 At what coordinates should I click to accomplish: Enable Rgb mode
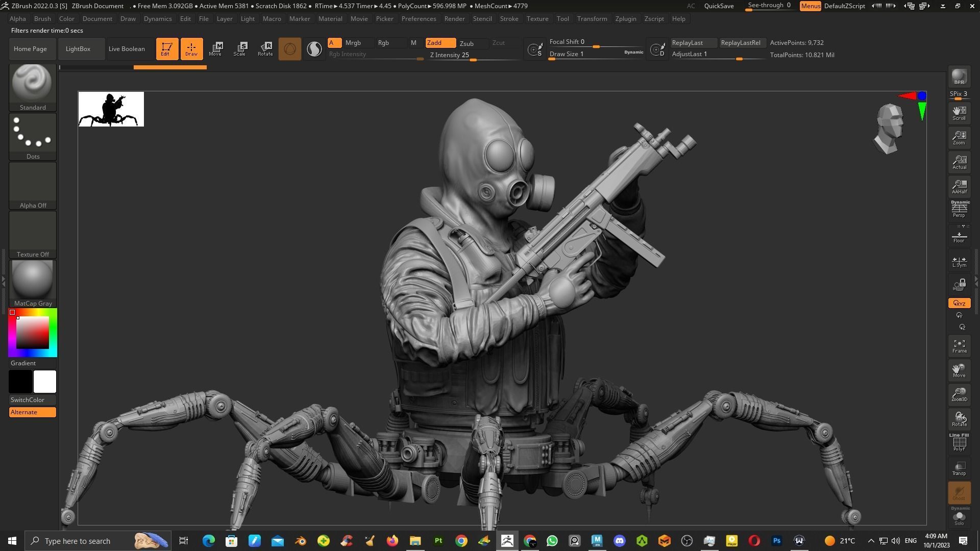coord(390,43)
